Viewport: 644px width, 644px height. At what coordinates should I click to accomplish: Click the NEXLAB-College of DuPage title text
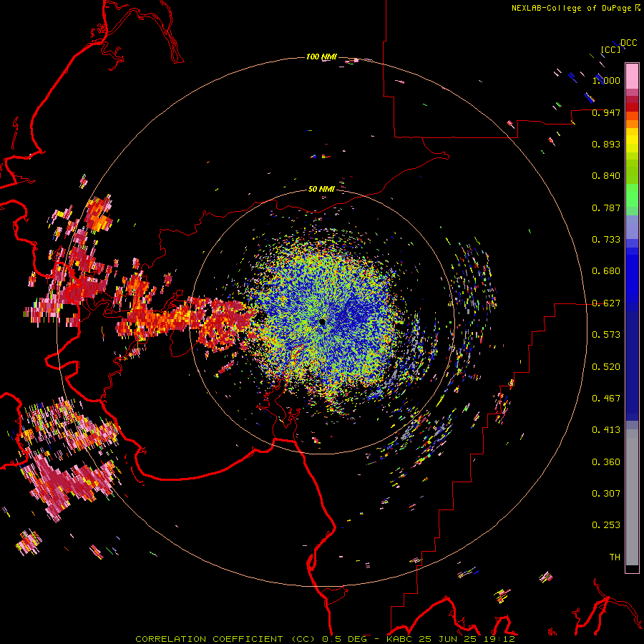click(x=575, y=8)
